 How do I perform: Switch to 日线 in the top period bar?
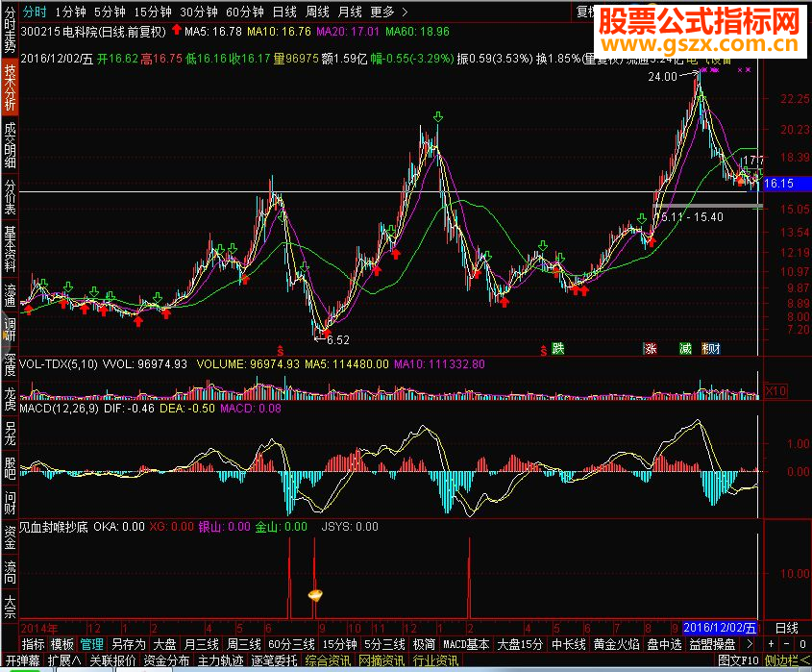click(284, 12)
